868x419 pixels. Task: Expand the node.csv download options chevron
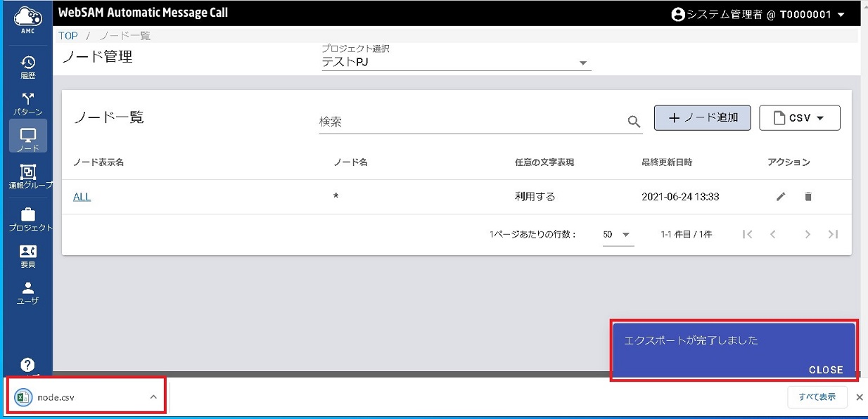153,397
